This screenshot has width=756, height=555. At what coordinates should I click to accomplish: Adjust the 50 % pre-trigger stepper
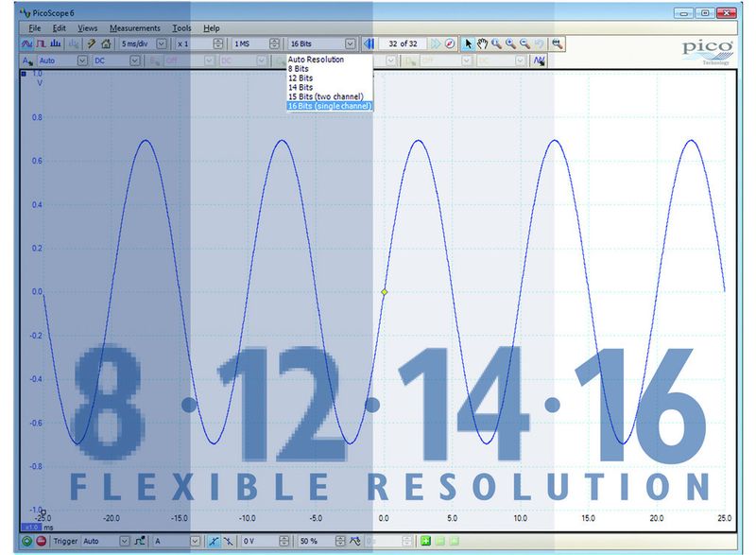point(340,541)
